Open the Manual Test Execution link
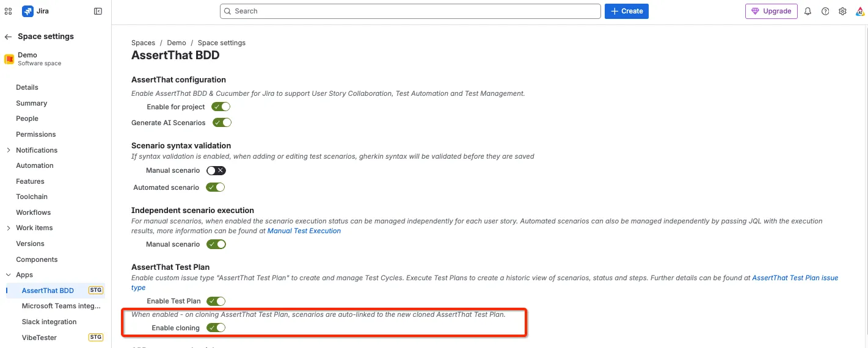868x348 pixels. (304, 231)
